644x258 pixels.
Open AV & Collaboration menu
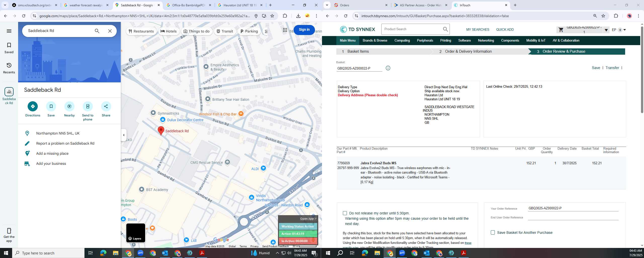coord(566,40)
